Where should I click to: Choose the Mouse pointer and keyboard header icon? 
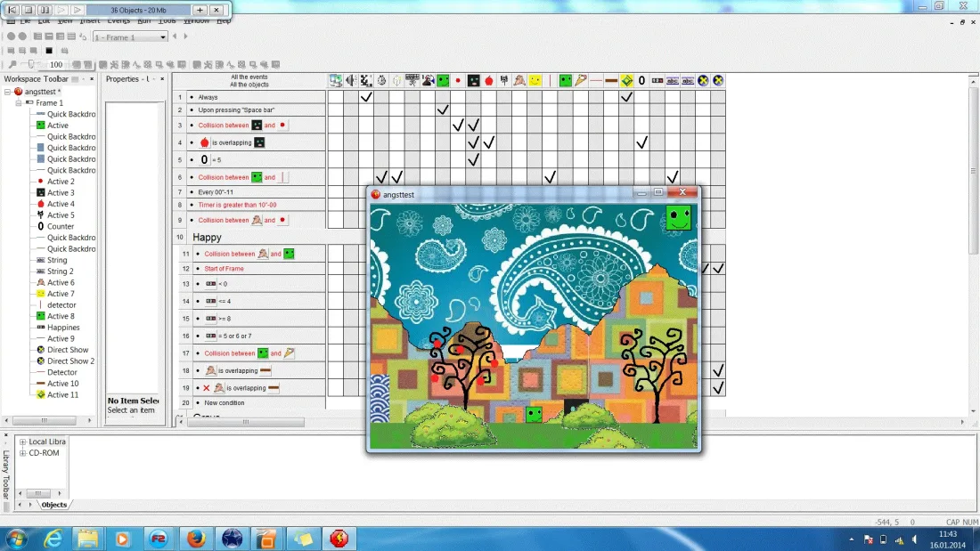[x=412, y=81]
